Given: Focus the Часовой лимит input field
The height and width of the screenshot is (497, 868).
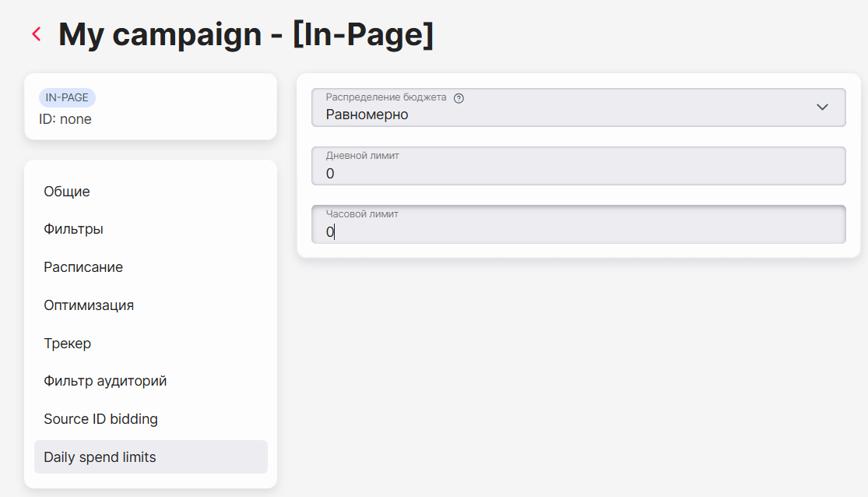Looking at the screenshot, I should (x=578, y=224).
